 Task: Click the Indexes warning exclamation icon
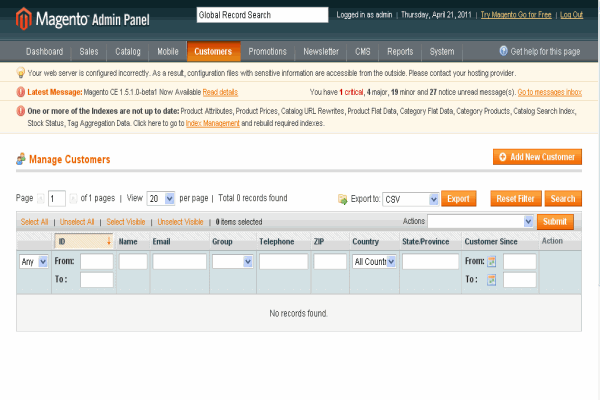pyautogui.click(x=21, y=111)
